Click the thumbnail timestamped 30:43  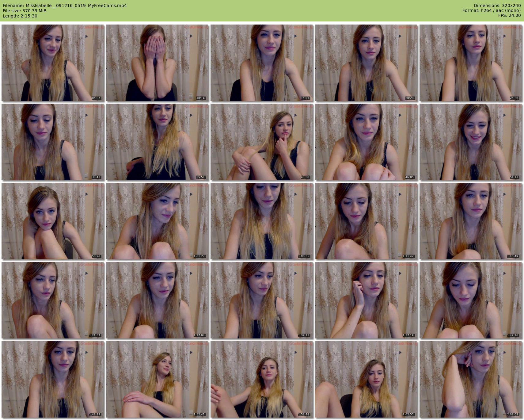tap(53, 142)
